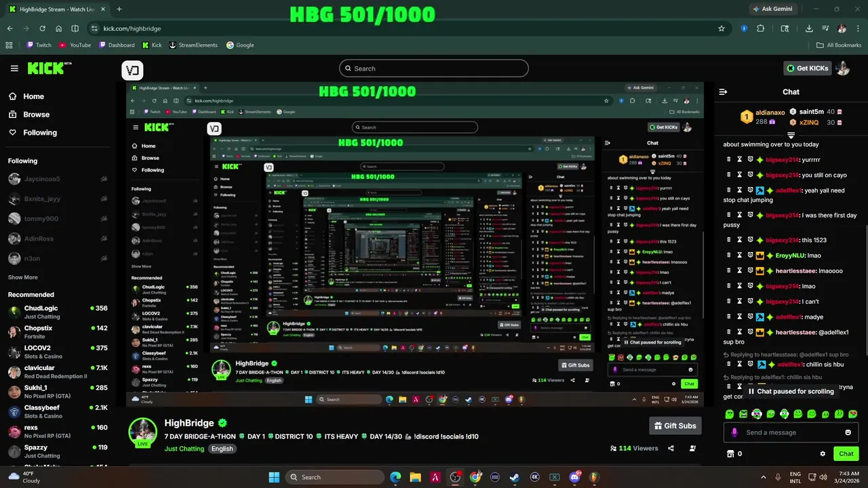868x488 pixels.
Task: Open the user avatar menu beside Get KICKs
Action: pyautogui.click(x=843, y=68)
